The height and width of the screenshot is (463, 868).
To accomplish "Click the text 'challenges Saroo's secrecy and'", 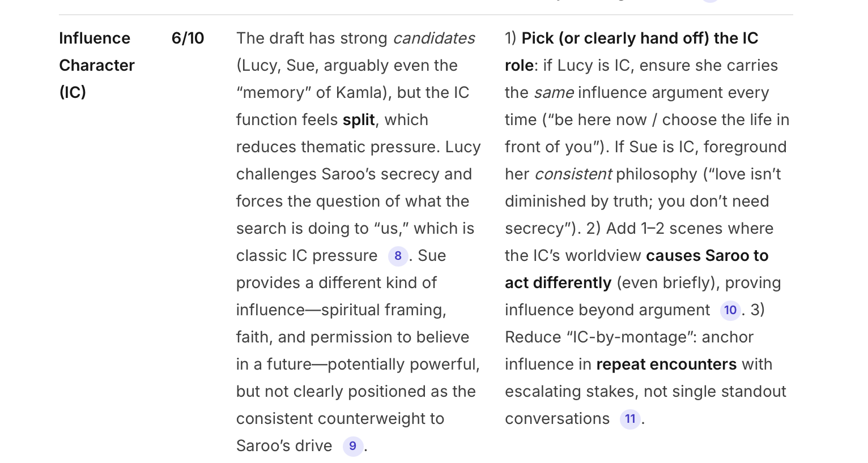I will pyautogui.click(x=354, y=174).
